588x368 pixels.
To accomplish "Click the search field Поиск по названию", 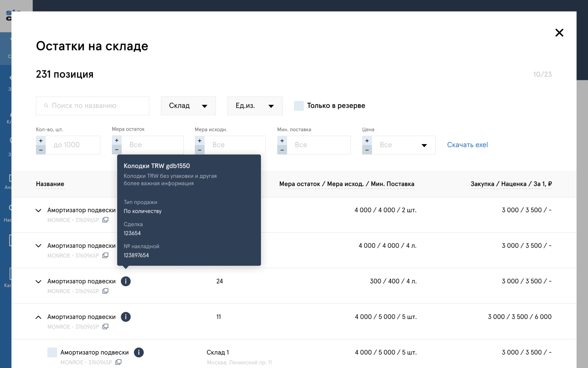I will [x=92, y=106].
